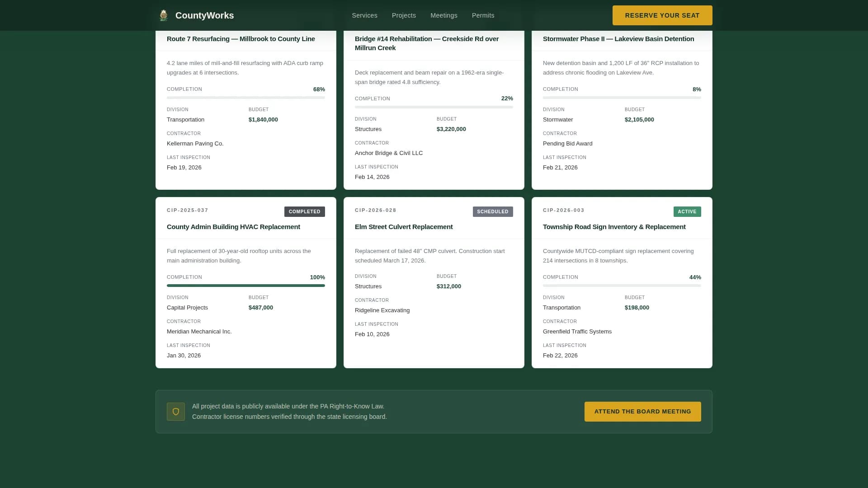Click project ID CIP-2025-037
868x488 pixels.
pos(188,210)
